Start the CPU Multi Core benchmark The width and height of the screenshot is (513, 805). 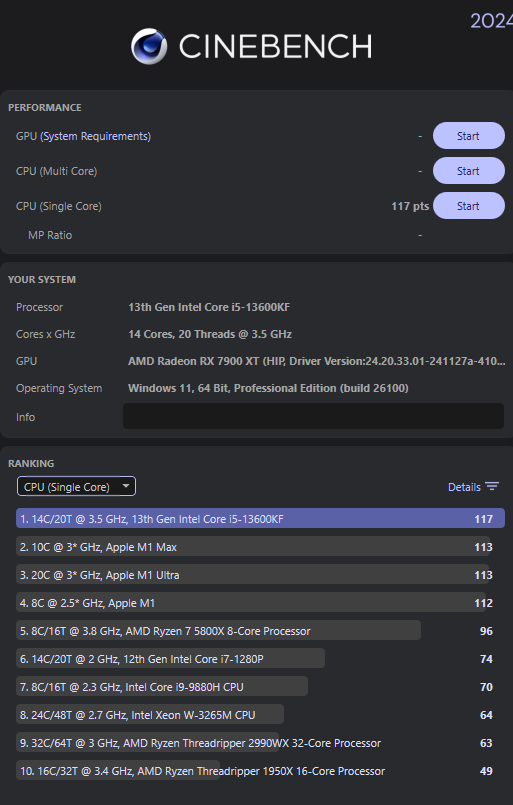(468, 171)
